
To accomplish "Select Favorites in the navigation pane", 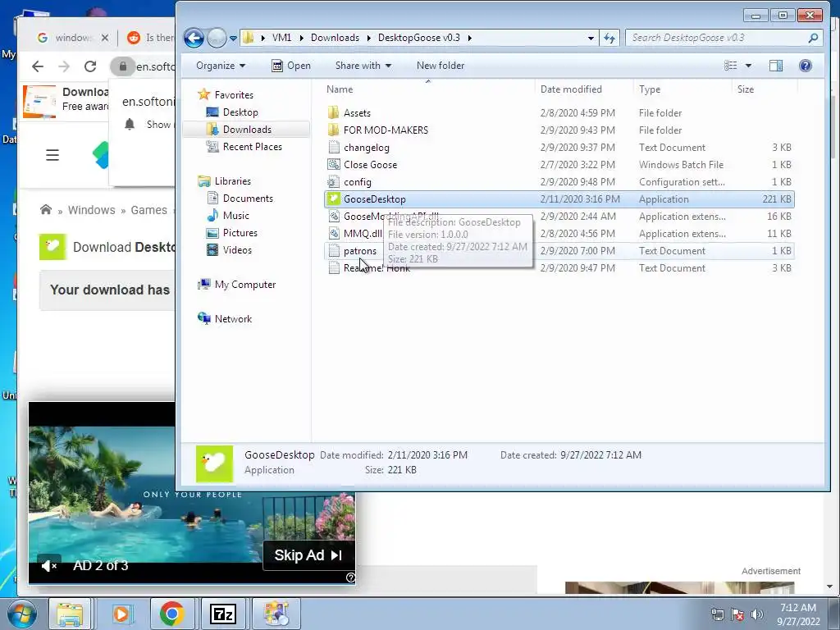I will click(234, 95).
